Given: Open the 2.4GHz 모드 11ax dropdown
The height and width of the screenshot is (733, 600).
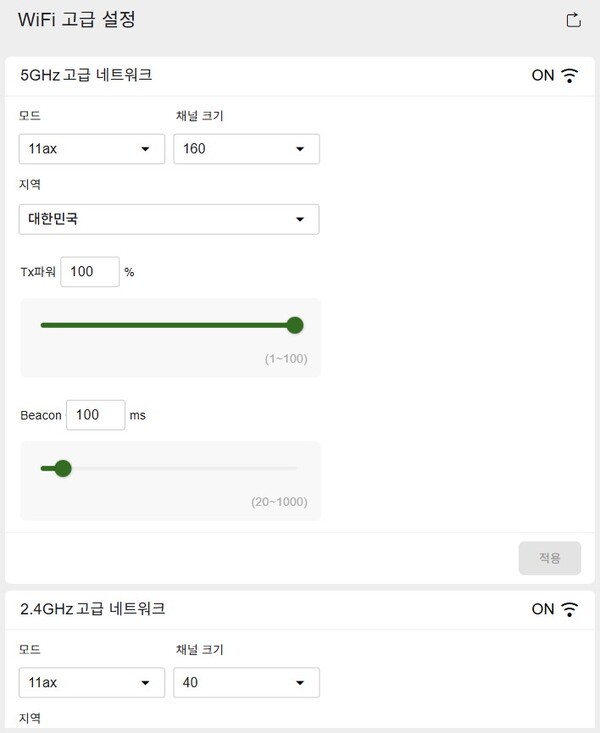Looking at the screenshot, I should [91, 683].
